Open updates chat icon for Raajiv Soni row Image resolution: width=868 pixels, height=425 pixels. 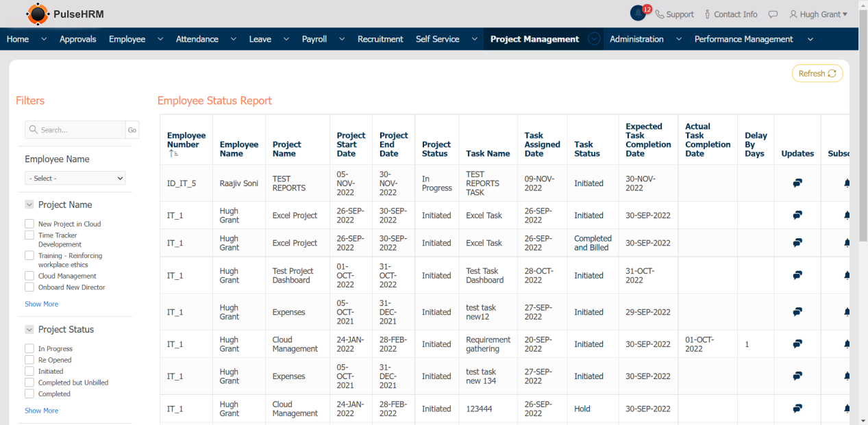(797, 183)
